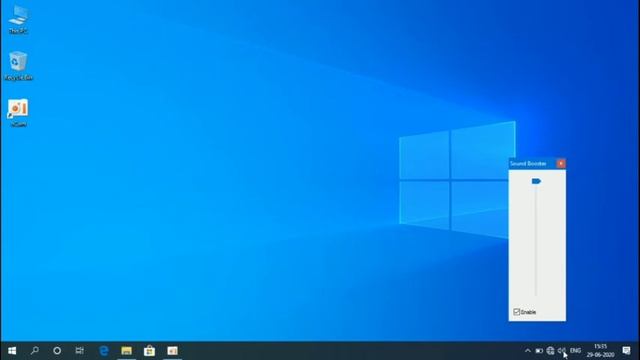
Task: Open the Windows Start menu
Action: 12,351
